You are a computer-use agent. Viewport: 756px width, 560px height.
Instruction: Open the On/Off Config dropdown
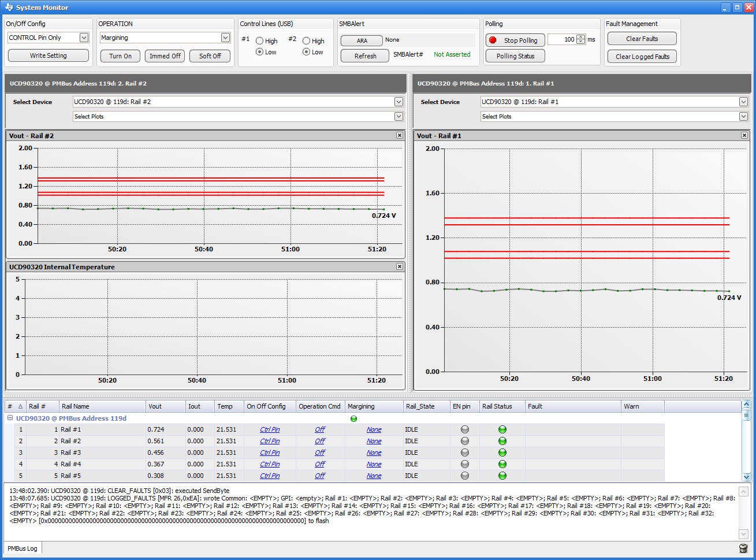tap(84, 38)
